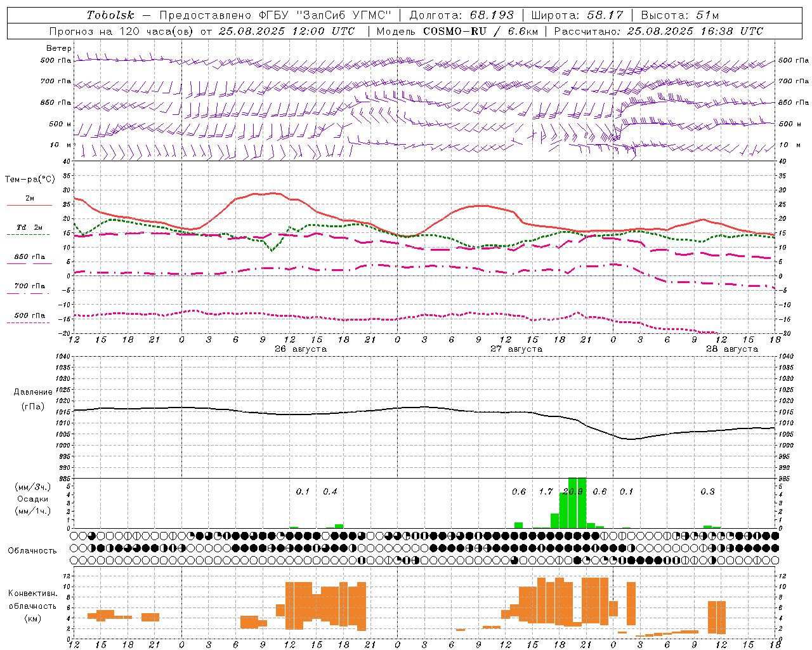
Task: Click the 1.7 precipitation value
Action: click(x=546, y=492)
